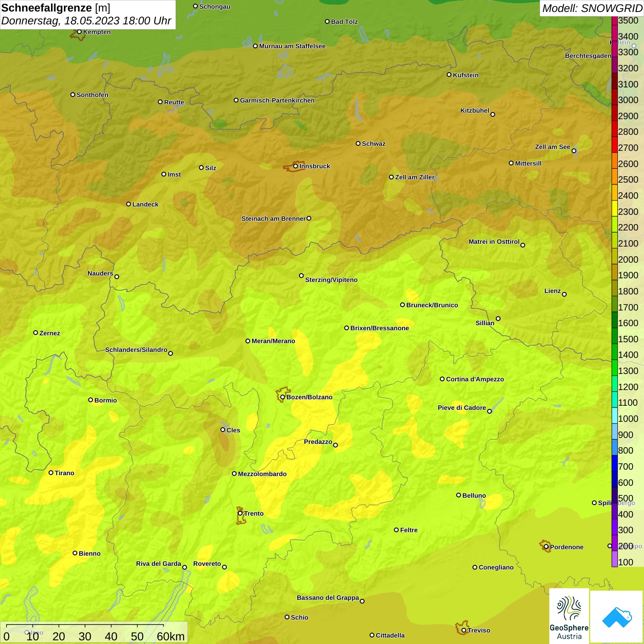Click the Bruneck/Brunico label
This screenshot has width=644, height=644.
(x=432, y=305)
